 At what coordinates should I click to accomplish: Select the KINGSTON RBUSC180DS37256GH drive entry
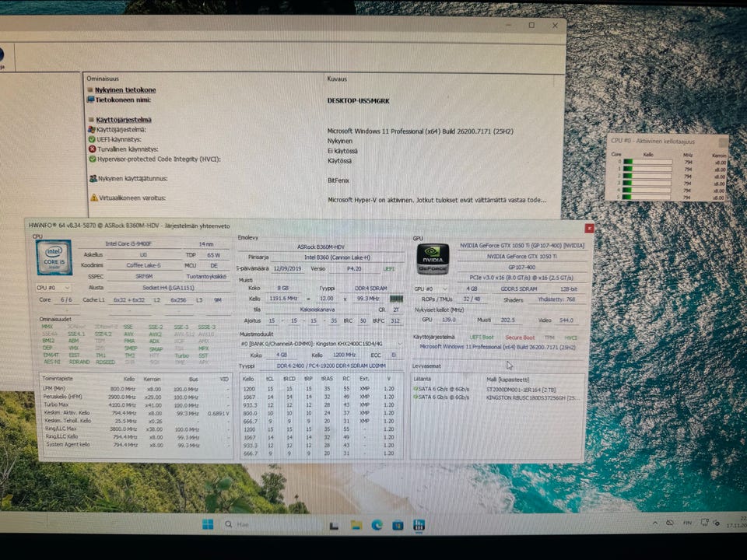[x=532, y=397]
